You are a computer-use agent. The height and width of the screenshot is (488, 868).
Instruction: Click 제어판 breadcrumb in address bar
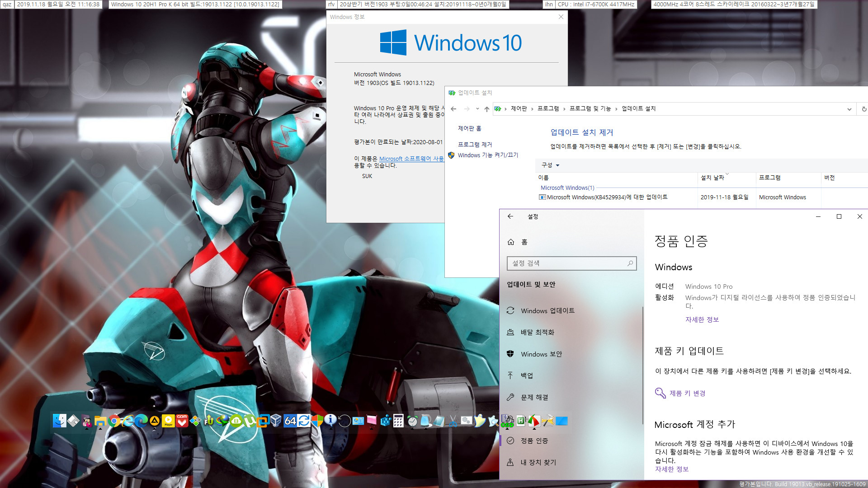point(519,108)
